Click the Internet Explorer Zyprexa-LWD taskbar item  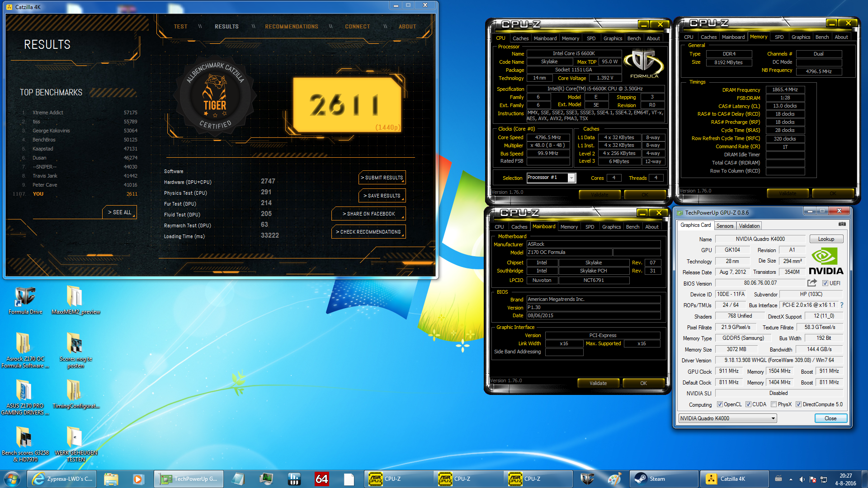[x=62, y=479]
